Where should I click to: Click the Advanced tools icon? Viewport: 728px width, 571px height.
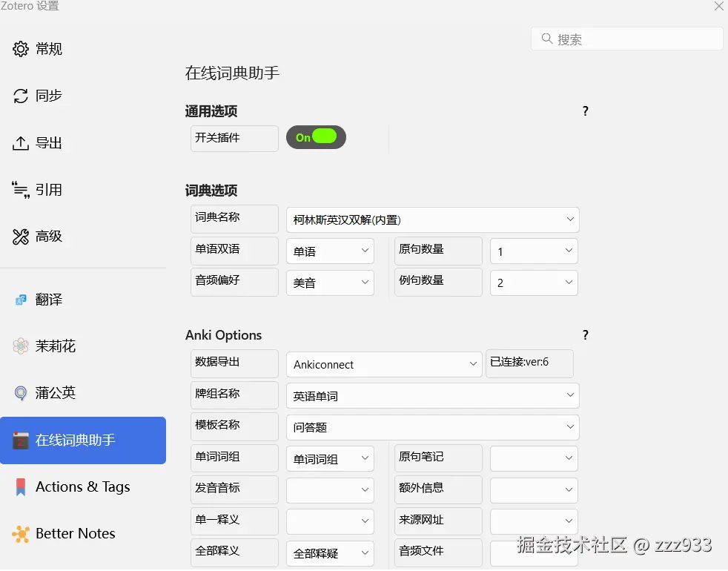(x=21, y=237)
